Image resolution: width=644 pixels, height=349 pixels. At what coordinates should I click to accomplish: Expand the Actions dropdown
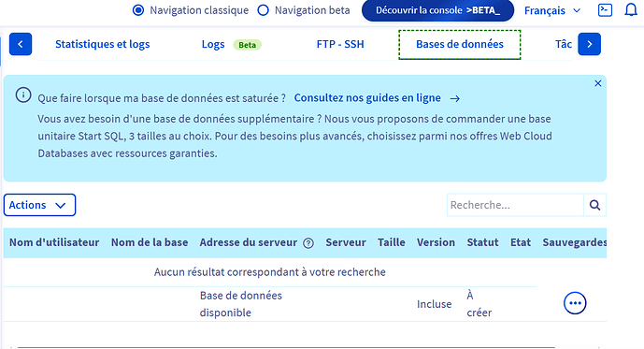click(x=39, y=205)
